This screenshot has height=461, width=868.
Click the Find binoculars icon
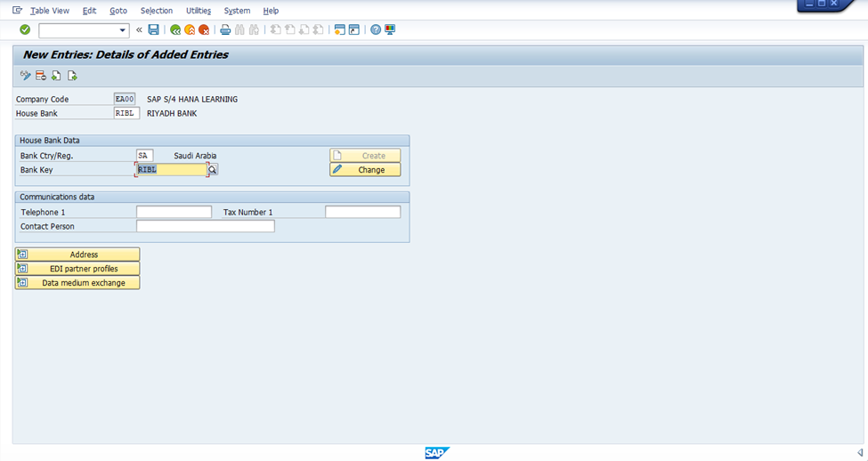click(x=239, y=30)
